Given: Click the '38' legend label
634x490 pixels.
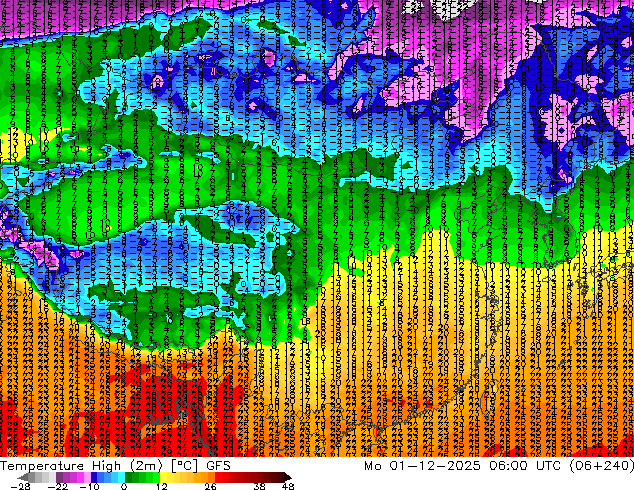Looking at the screenshot, I should click(x=260, y=486).
